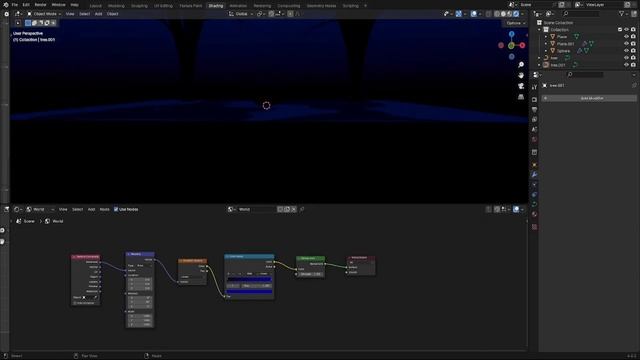This screenshot has height=360, width=640.
Task: Toggle perspective/orthographic grid icon
Action: click(521, 97)
